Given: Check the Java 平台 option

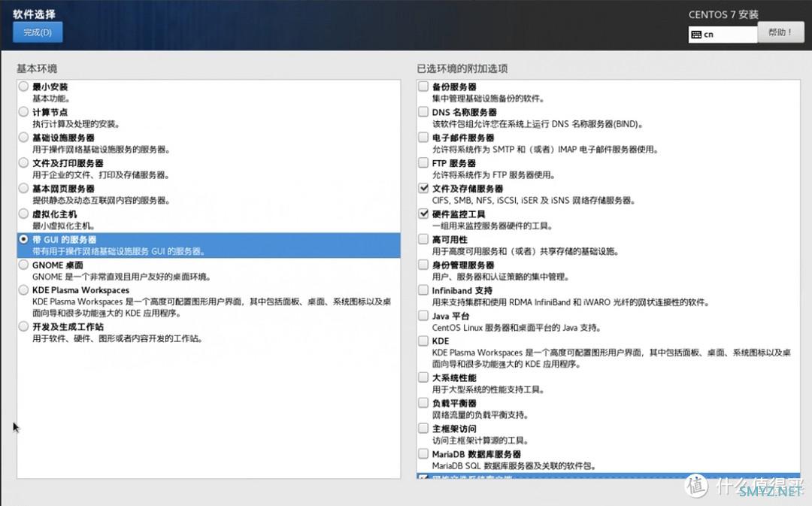Looking at the screenshot, I should (x=423, y=315).
